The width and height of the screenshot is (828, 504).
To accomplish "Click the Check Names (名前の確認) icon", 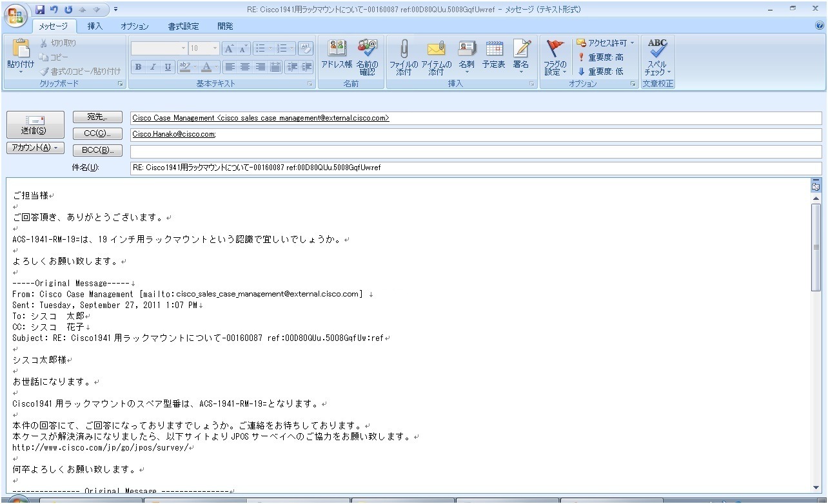I will 367,57.
